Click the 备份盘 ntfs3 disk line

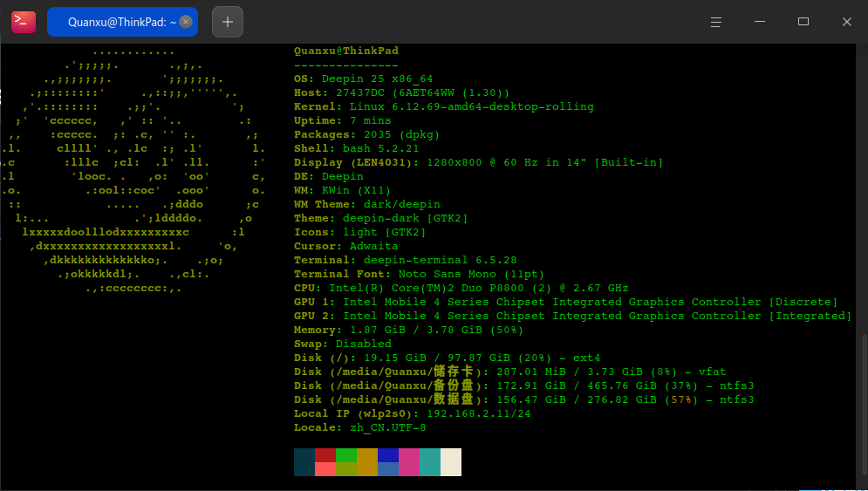click(523, 385)
